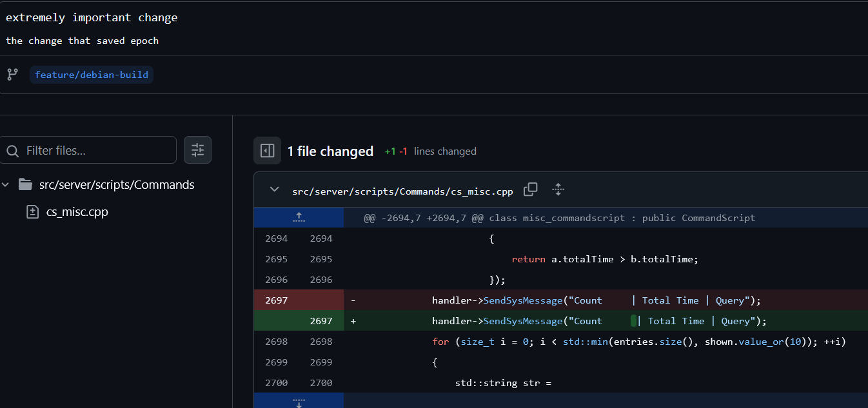The height and width of the screenshot is (408, 868).
Task: Collapse the cs_misc.cpp diff chevron
Action: pyautogui.click(x=274, y=189)
